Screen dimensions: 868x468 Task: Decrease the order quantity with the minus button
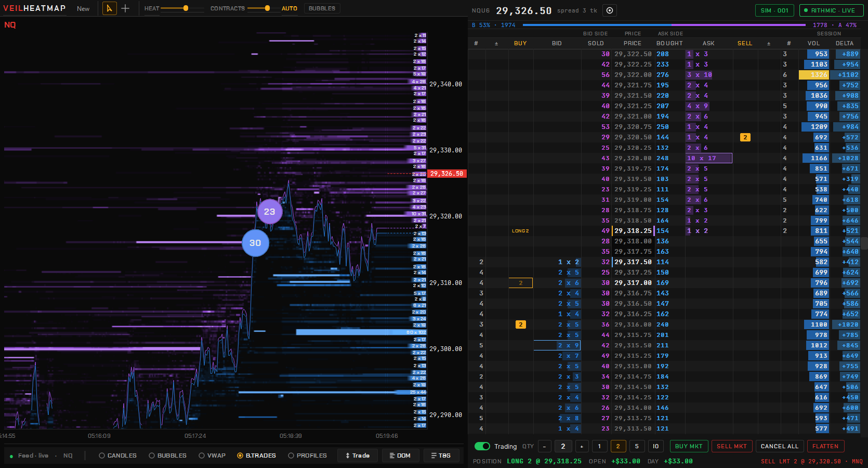(x=545, y=446)
